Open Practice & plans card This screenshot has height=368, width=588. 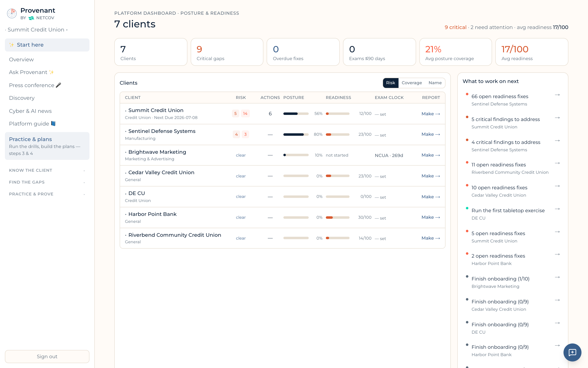click(47, 146)
